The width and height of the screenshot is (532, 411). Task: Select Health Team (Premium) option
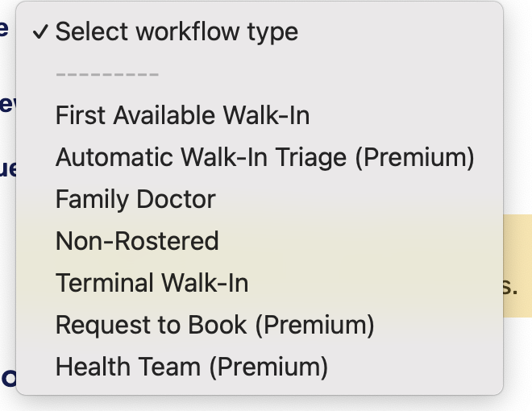(191, 367)
